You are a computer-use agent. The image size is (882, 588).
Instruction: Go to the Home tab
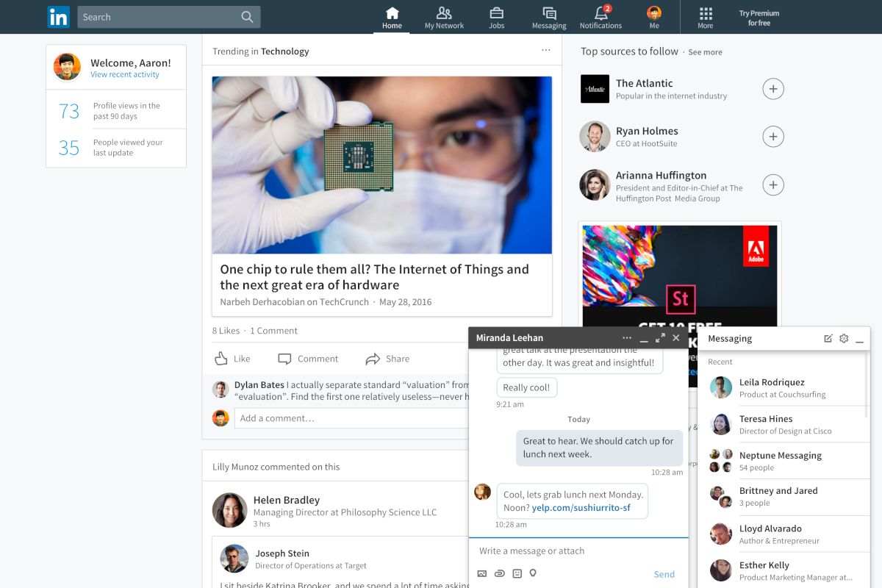[392, 18]
